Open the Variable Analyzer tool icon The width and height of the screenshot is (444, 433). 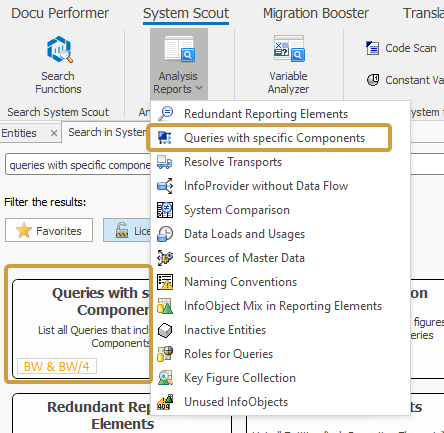(289, 49)
